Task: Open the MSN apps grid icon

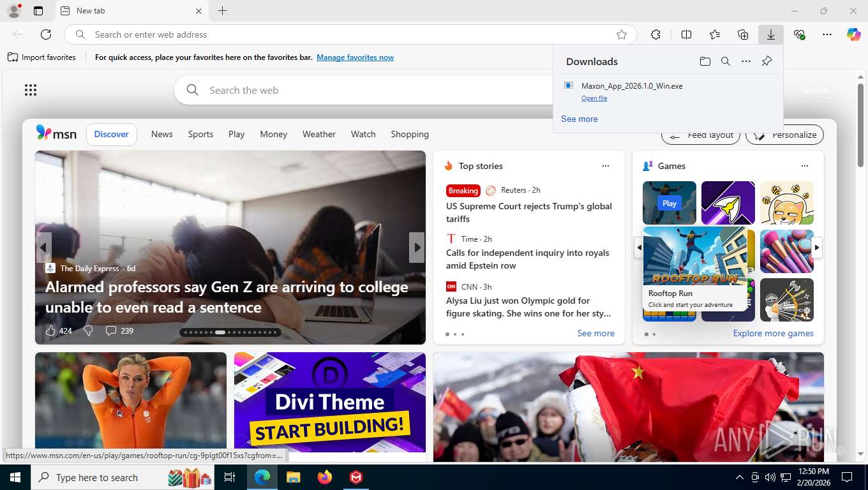Action: [x=31, y=90]
